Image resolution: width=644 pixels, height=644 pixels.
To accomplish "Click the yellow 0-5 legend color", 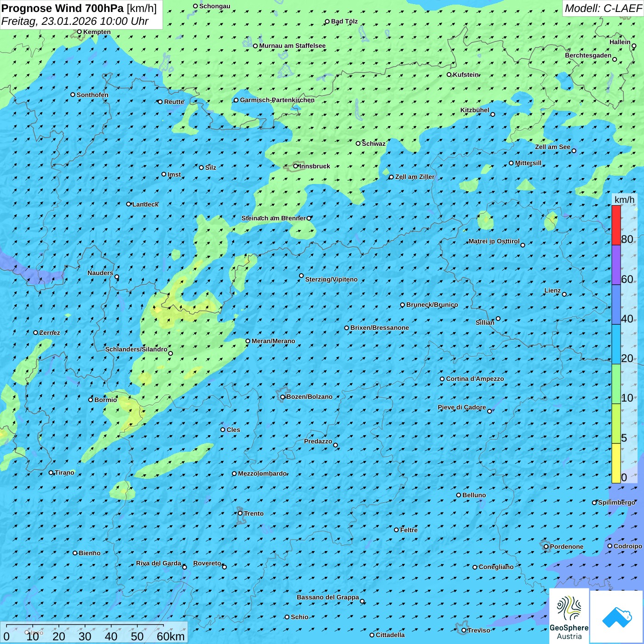I will coord(616,463).
